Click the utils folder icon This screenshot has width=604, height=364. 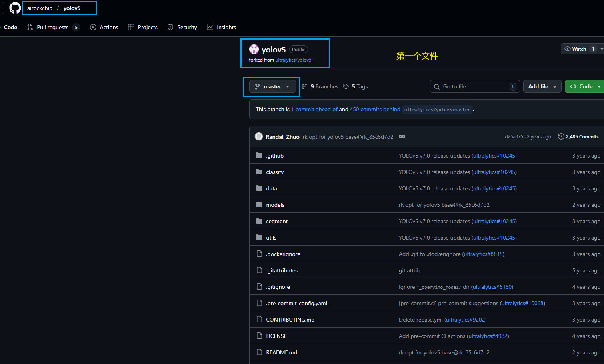pyautogui.click(x=259, y=237)
